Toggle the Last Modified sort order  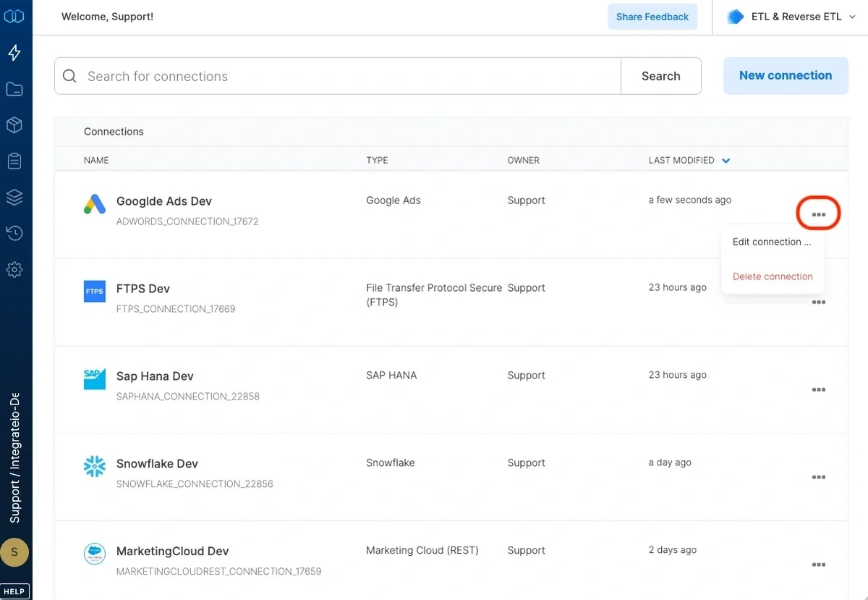click(x=726, y=160)
